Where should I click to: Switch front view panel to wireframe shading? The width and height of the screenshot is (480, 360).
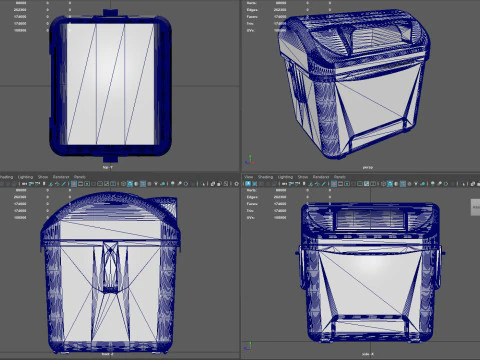point(123,184)
